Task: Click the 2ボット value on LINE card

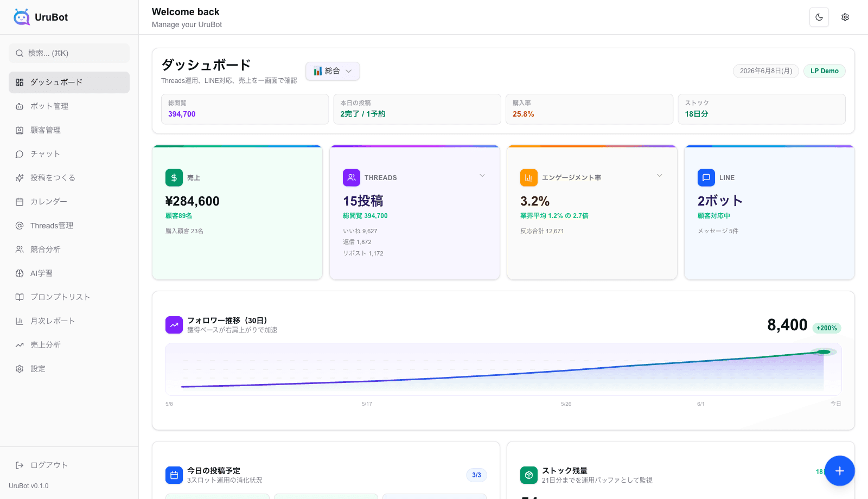Action: pyautogui.click(x=720, y=201)
